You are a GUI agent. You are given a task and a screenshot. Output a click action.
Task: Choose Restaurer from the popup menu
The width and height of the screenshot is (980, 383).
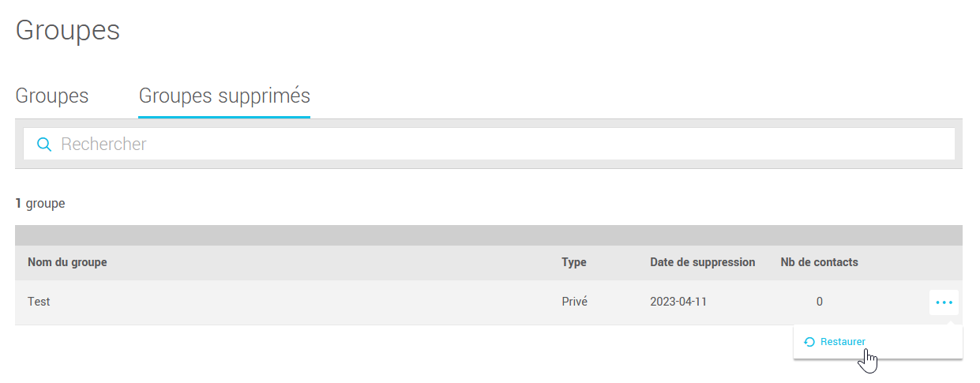point(843,342)
